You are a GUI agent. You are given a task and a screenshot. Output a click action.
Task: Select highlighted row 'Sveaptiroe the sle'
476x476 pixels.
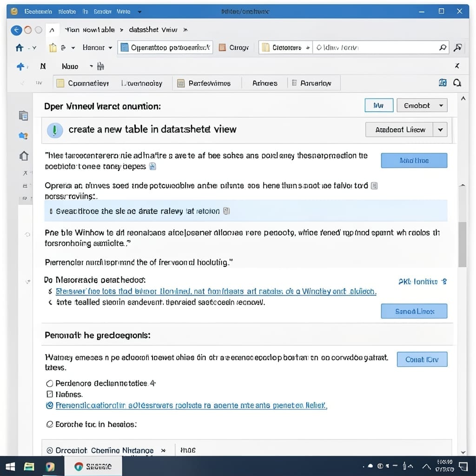(246, 211)
